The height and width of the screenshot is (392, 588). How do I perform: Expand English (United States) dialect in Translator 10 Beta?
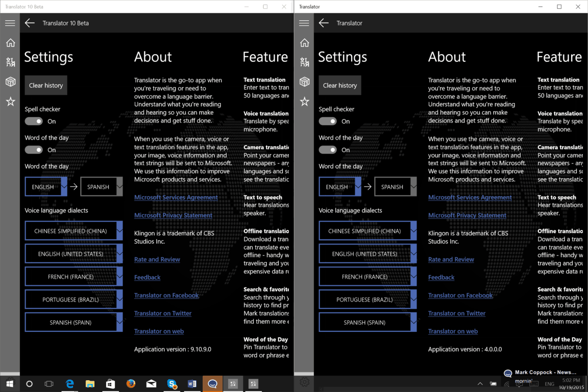73,254
